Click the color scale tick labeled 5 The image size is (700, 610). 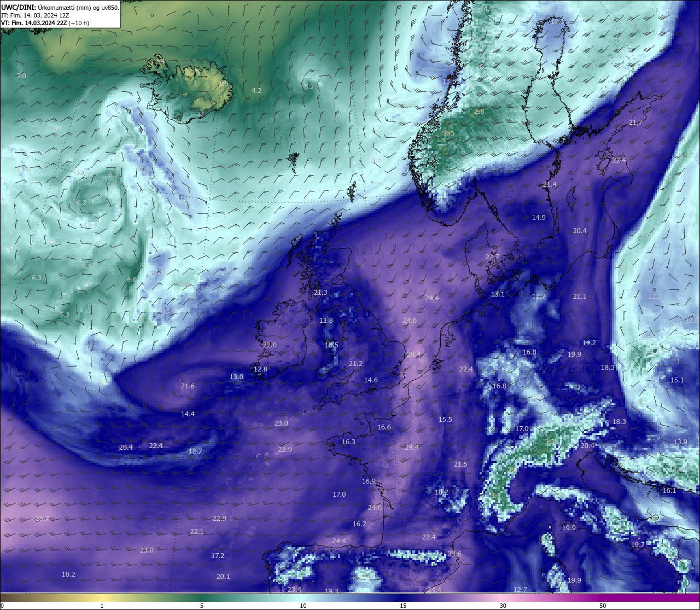(x=202, y=606)
